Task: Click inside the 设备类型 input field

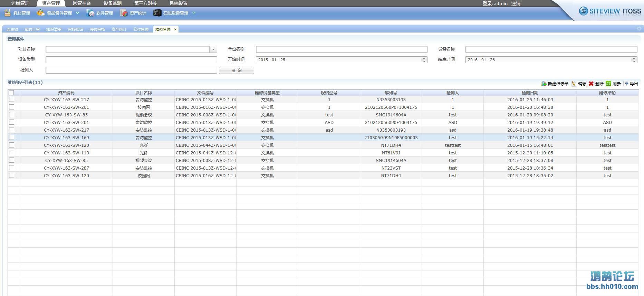Action: tap(131, 60)
